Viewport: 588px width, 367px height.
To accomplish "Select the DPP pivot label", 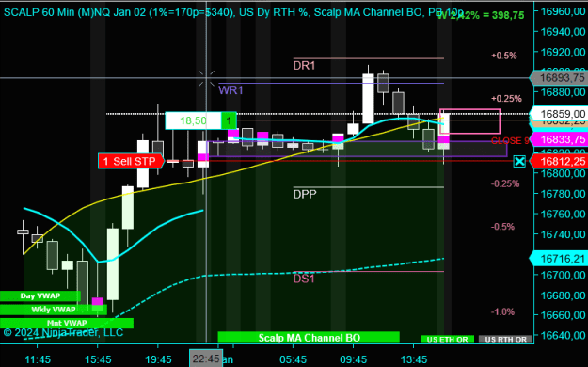I will (305, 194).
